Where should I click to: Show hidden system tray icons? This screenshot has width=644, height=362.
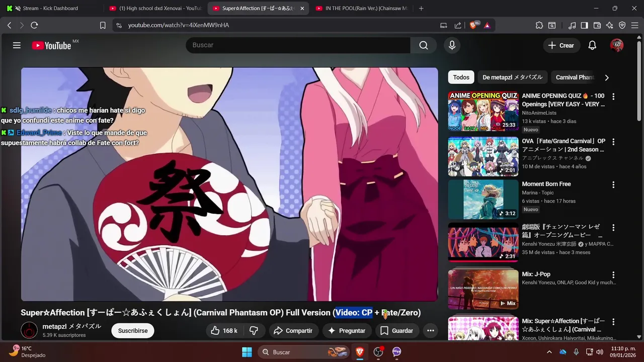(x=549, y=352)
